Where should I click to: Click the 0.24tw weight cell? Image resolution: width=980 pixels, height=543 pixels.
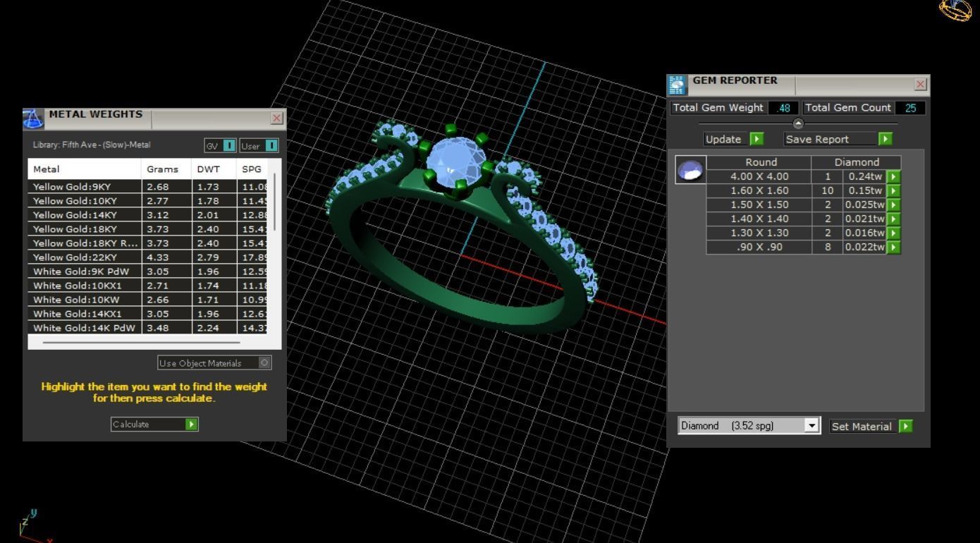pyautogui.click(x=864, y=177)
